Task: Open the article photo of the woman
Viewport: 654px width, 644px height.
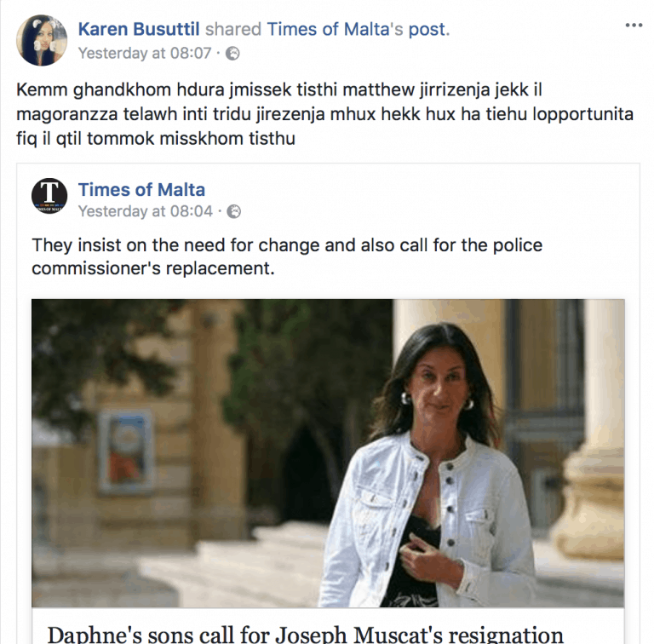Action: 328,453
